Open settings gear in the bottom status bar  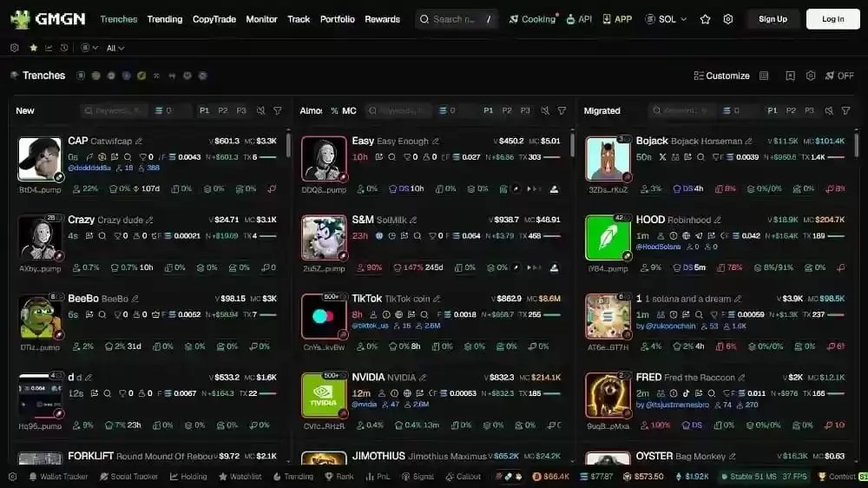pos(12,477)
